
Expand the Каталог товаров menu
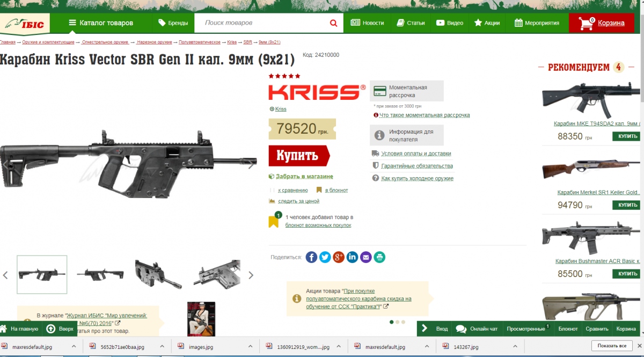coord(101,23)
